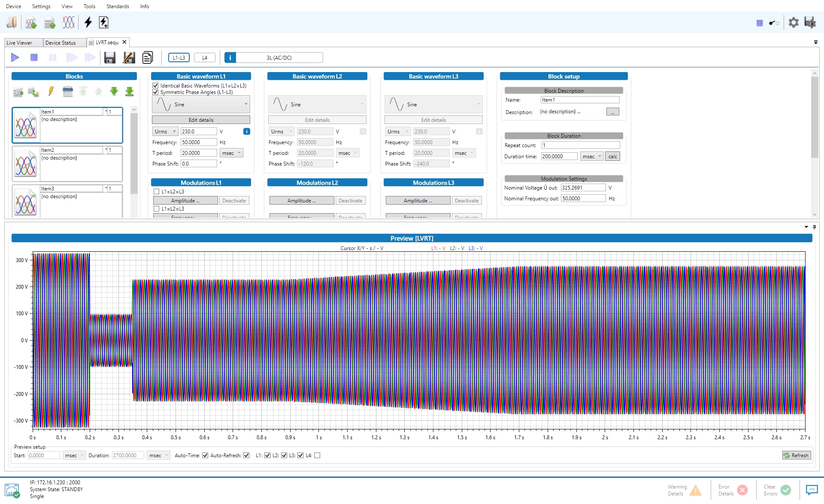The width and height of the screenshot is (824, 504).
Task: Click the document copy icon in sequence toolbar
Action: [x=147, y=57]
